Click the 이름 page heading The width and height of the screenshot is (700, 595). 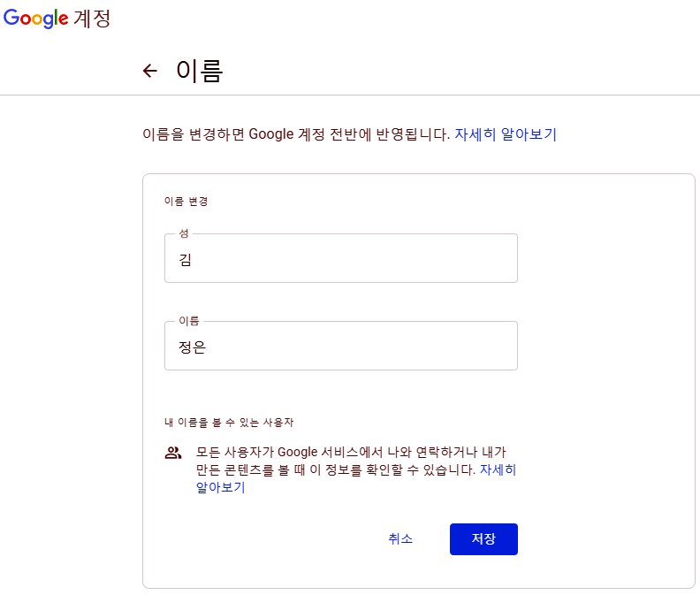pos(199,71)
